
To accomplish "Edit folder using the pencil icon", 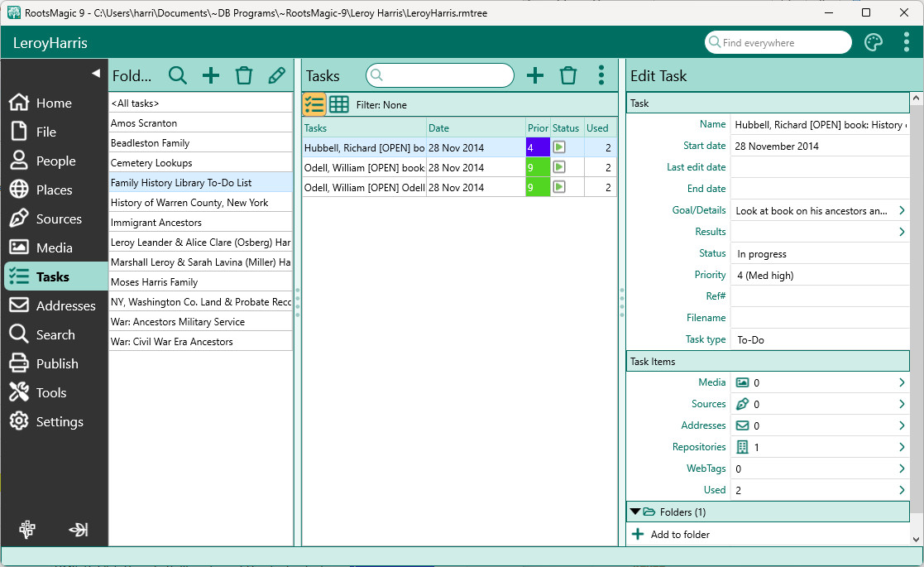I will (276, 76).
